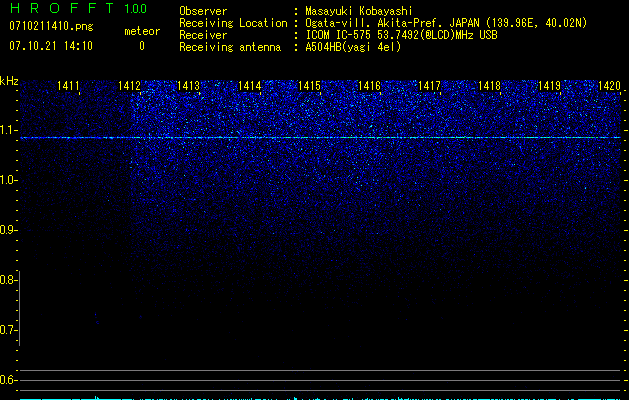Select the version number 1.00
Screen dimensions: 629x400
click(135, 9)
